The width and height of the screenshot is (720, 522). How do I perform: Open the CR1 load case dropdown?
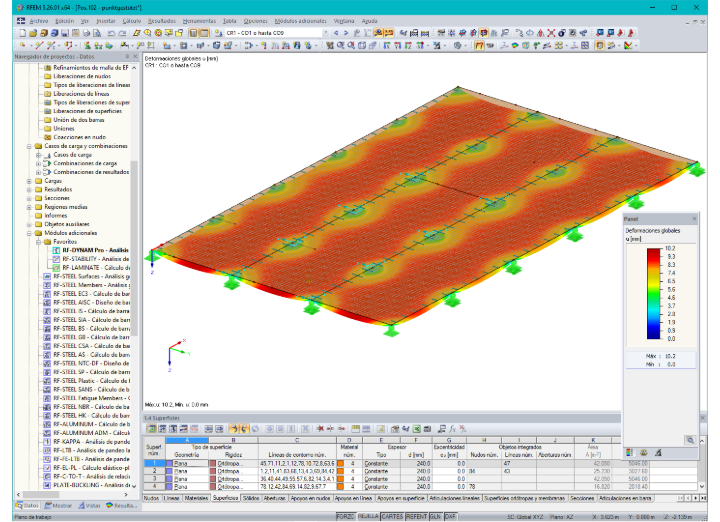325,33
